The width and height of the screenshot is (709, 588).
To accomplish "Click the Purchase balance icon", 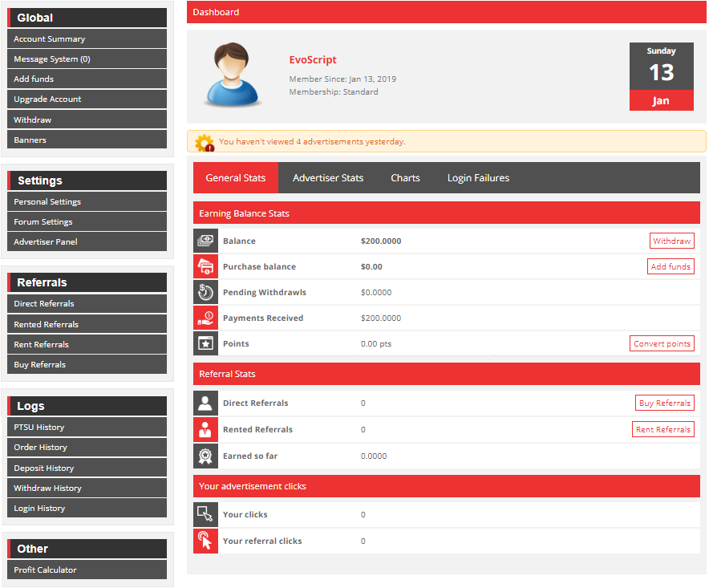I will (x=205, y=266).
